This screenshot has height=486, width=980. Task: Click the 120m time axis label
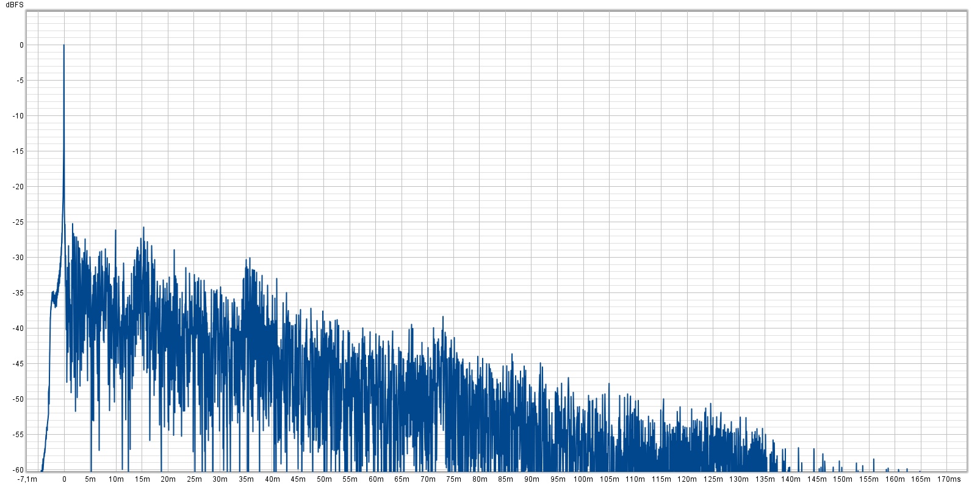tap(687, 479)
